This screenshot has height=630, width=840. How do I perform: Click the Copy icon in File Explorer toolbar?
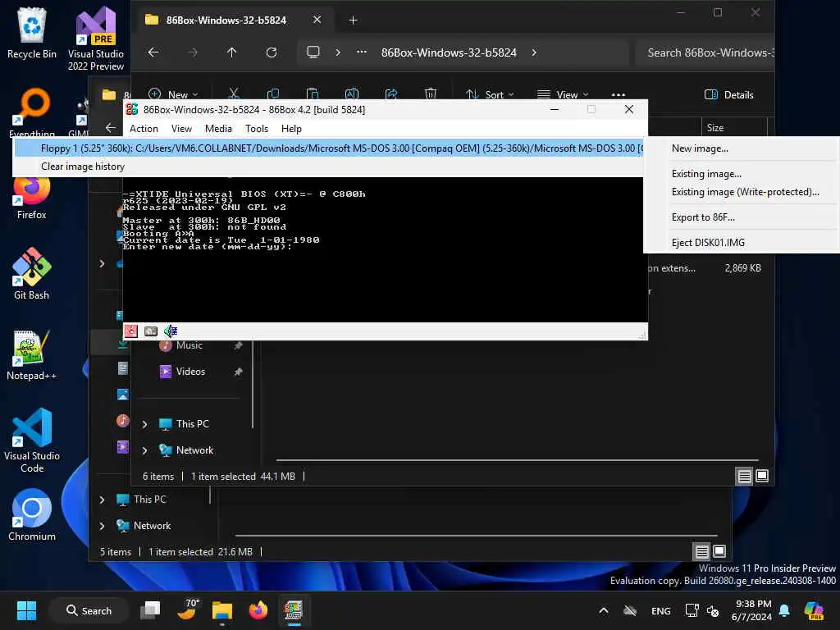[x=272, y=94]
